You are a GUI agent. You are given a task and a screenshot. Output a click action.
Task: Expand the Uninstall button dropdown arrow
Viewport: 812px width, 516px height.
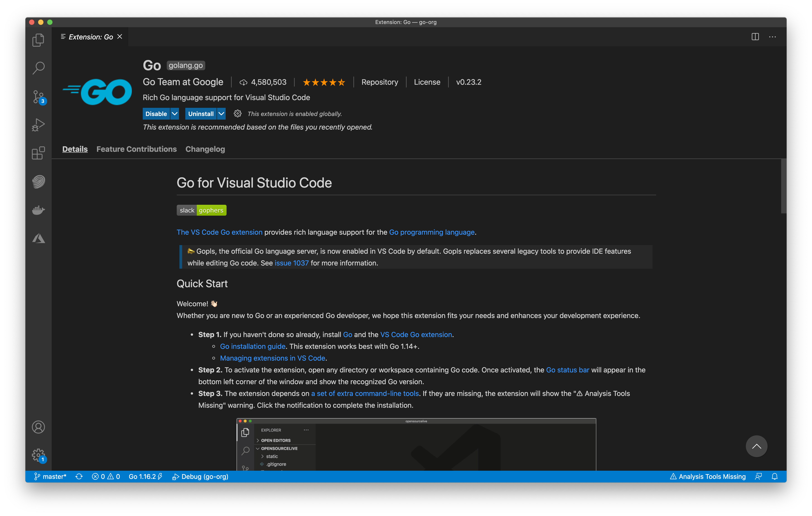coord(221,113)
